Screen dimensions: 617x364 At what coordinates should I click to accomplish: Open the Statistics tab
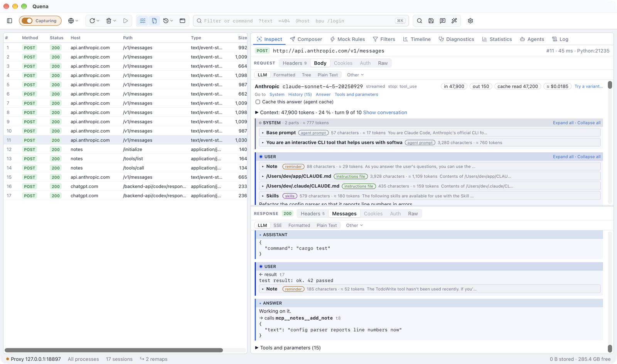click(497, 39)
